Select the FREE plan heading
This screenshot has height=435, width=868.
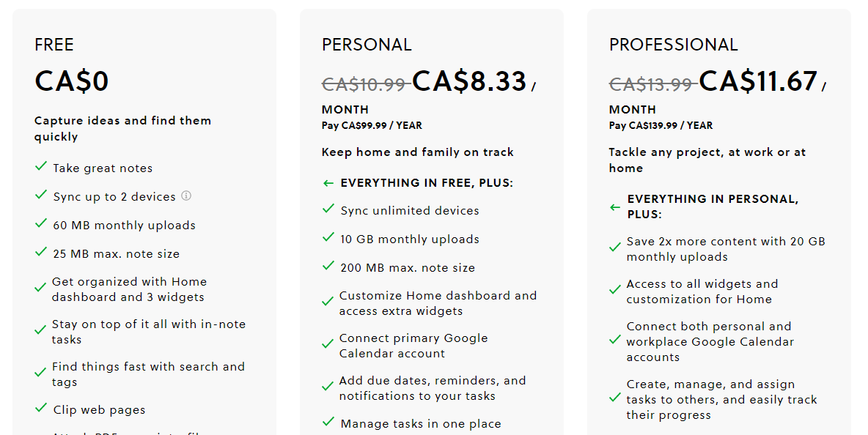54,45
